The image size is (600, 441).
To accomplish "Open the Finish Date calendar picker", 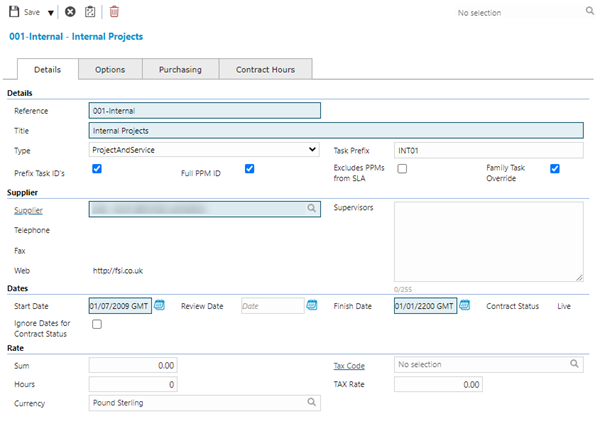I will coord(465,305).
